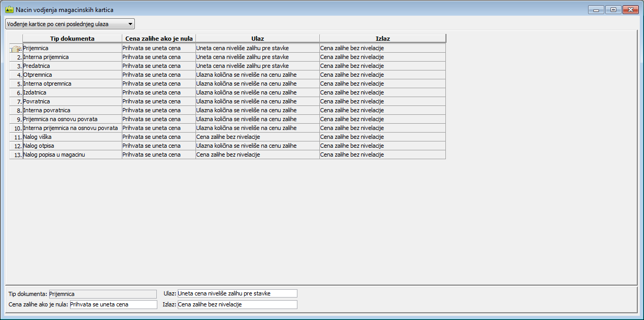Click the Tip dokumenta field at the bottom
Viewport: 644px width, 320px height.
(x=102, y=294)
